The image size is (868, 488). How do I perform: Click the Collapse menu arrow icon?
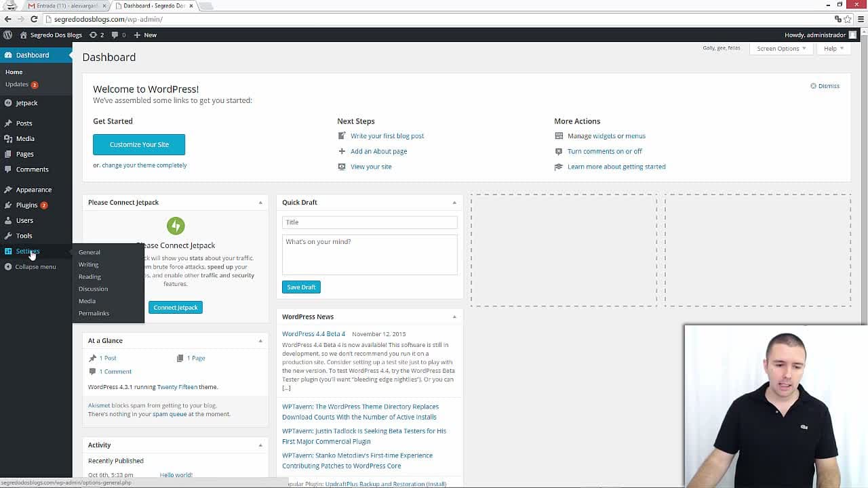tap(8, 266)
